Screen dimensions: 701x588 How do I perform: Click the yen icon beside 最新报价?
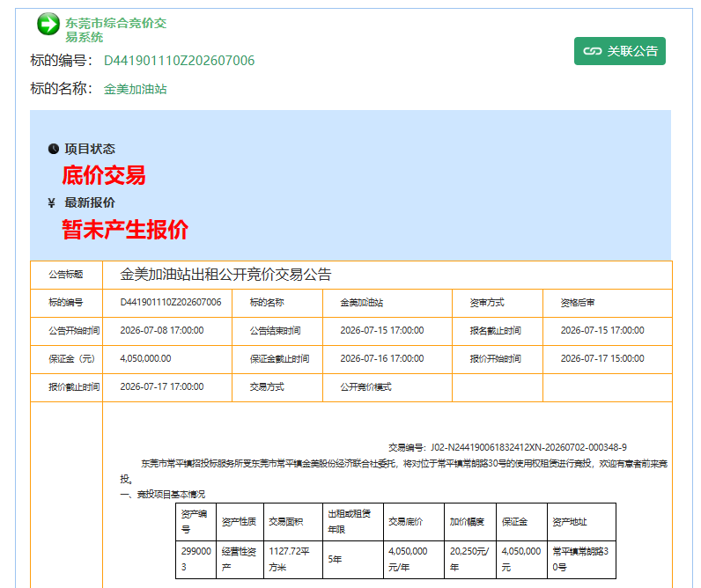pos(51,202)
